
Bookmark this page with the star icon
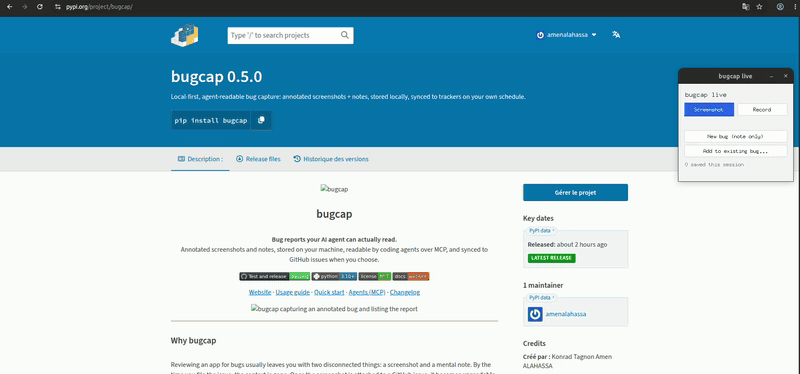(x=759, y=7)
